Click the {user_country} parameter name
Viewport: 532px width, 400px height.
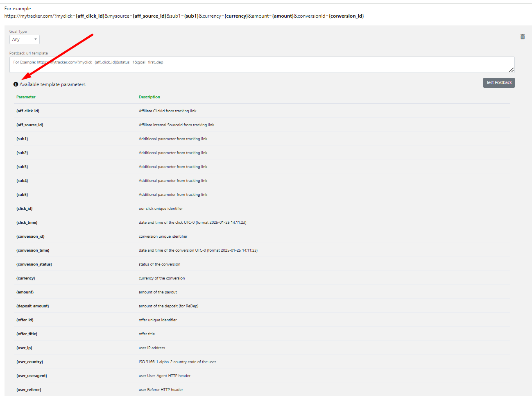[x=30, y=362]
